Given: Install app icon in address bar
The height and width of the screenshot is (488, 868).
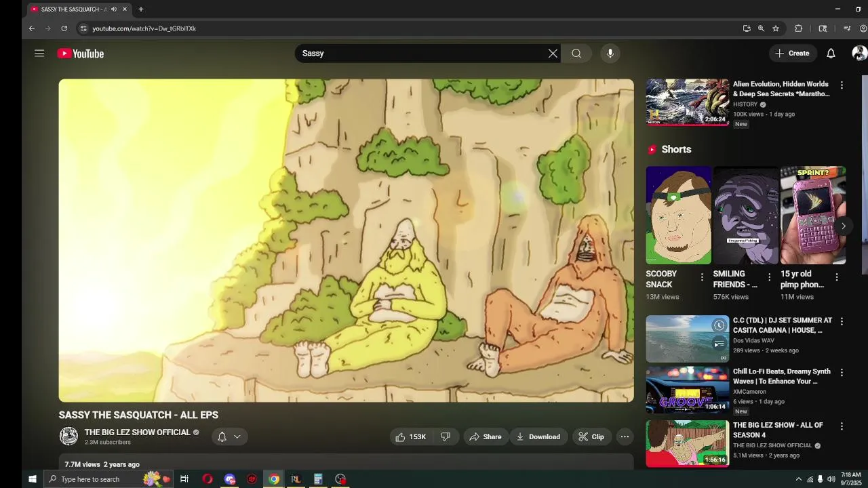Looking at the screenshot, I should click(x=747, y=28).
